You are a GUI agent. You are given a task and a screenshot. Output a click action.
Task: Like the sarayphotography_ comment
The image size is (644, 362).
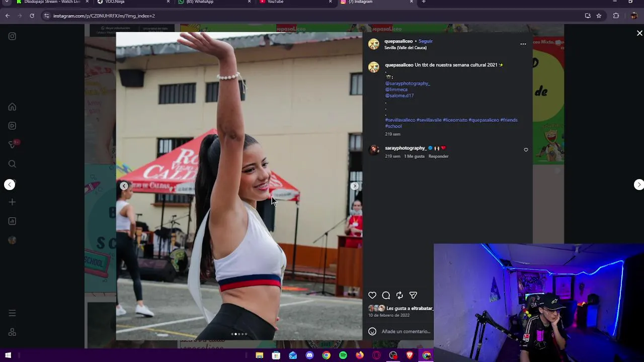coord(526,150)
